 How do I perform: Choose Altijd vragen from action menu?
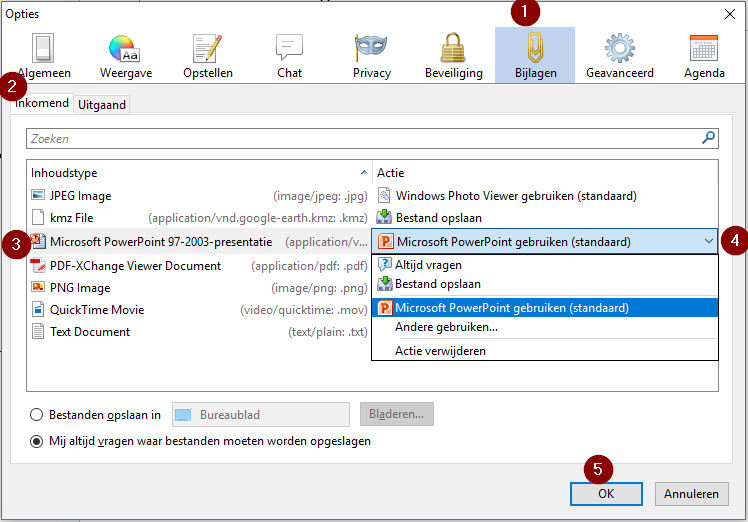tap(545, 264)
